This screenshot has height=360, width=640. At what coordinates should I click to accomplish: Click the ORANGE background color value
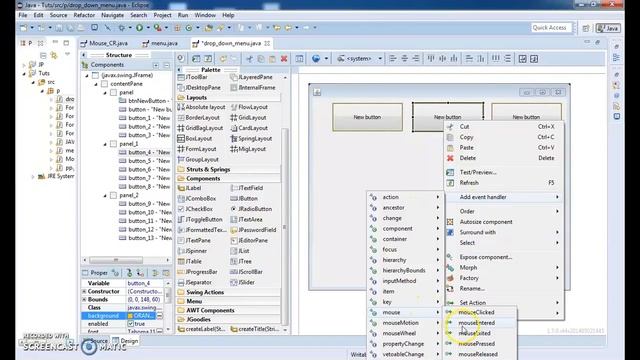coord(141,316)
